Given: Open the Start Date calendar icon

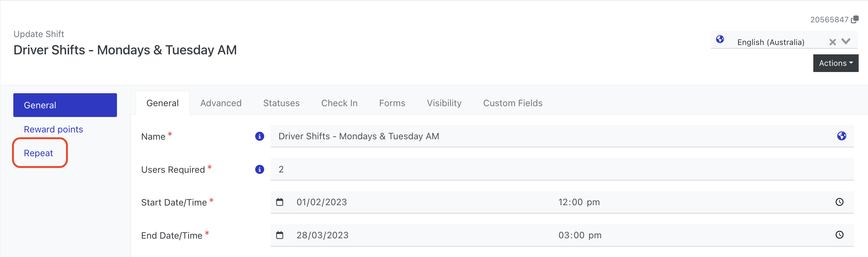Looking at the screenshot, I should (280, 202).
